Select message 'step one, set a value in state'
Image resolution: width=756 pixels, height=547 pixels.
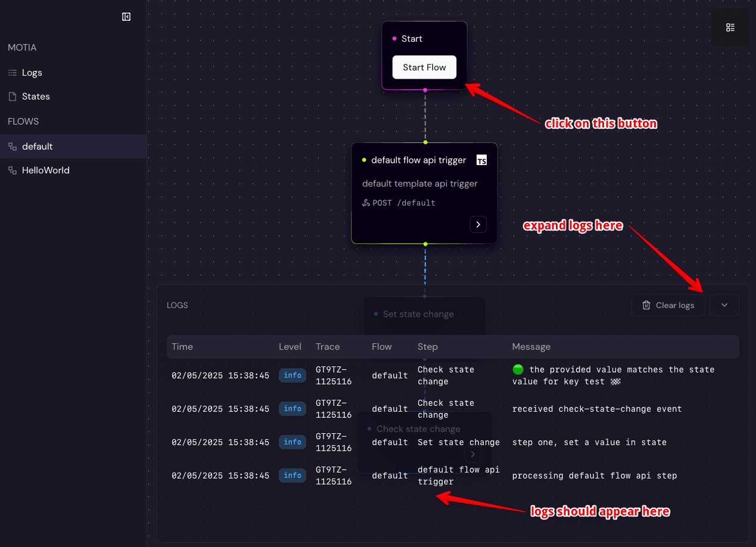point(589,442)
